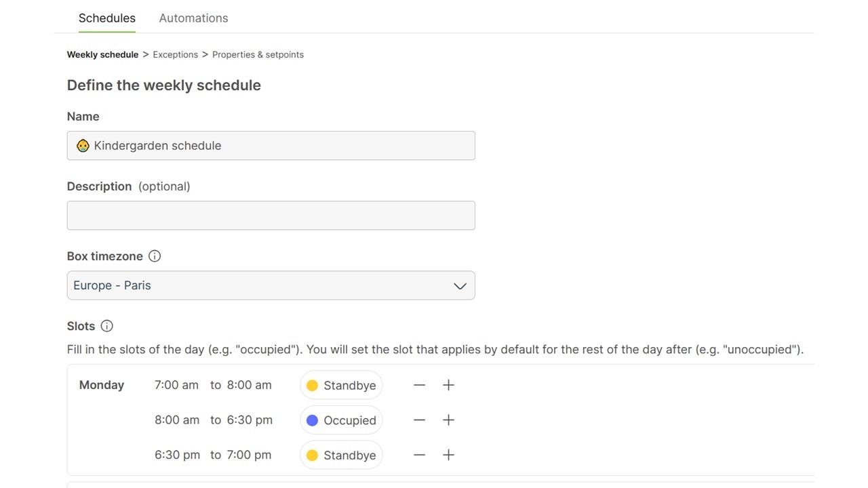Click the blue Occupied color dot
This screenshot has height=488, width=868.
tap(312, 420)
